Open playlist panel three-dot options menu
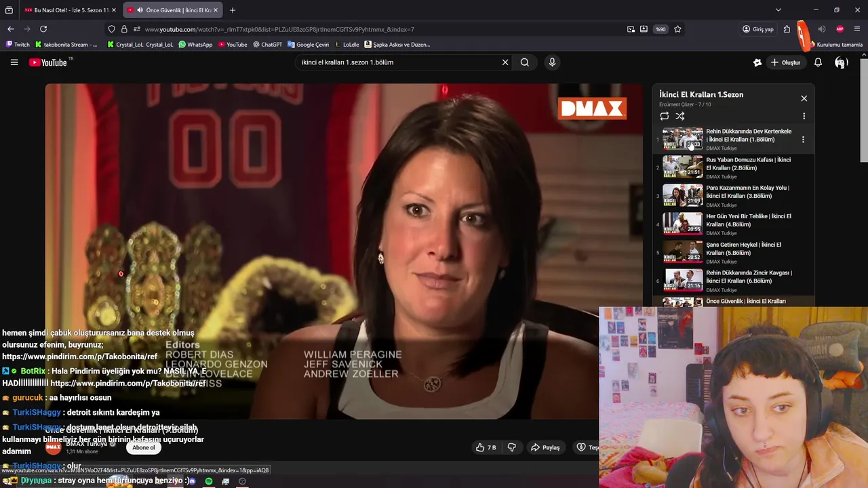The width and height of the screenshot is (868, 488). pos(804,116)
